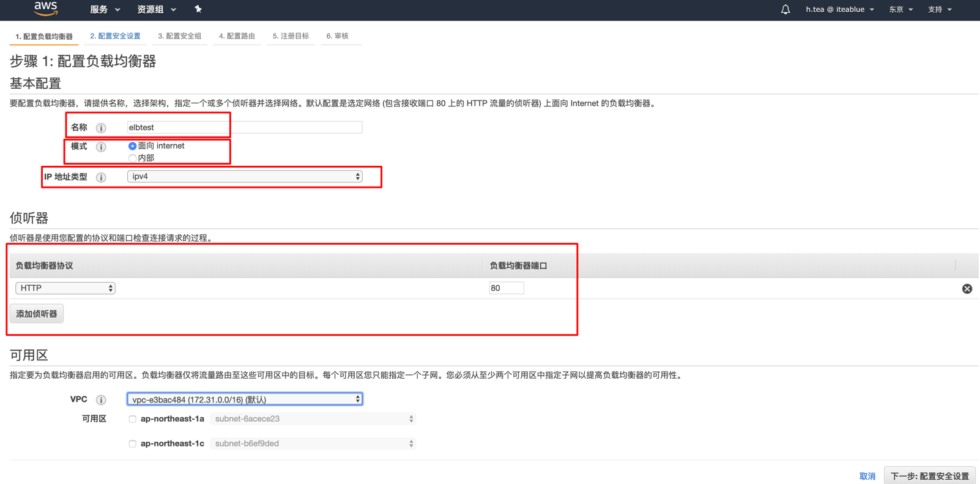
Task: Click the info icon next to 名称
Action: click(101, 128)
